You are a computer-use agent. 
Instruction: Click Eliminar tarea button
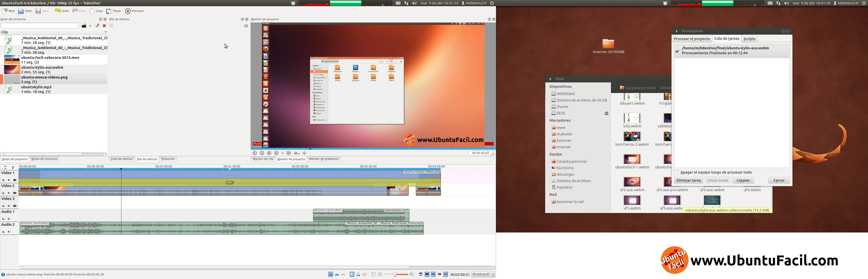(688, 180)
